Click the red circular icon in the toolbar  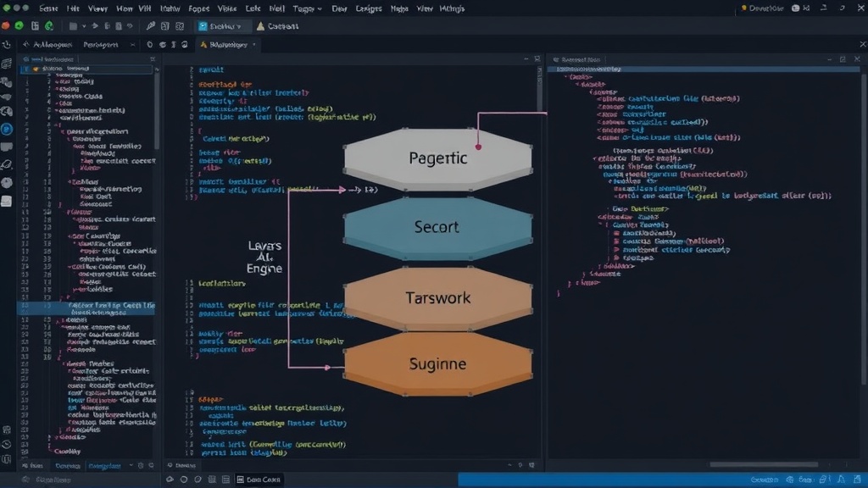pos(6,26)
